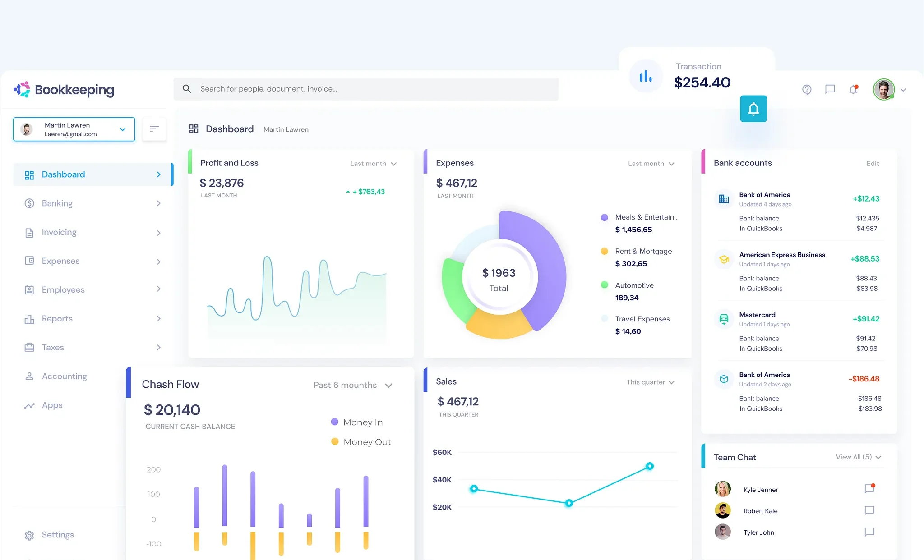The width and height of the screenshot is (924, 560).
Task: Click the Bookkeeping logo
Action: [x=64, y=90]
